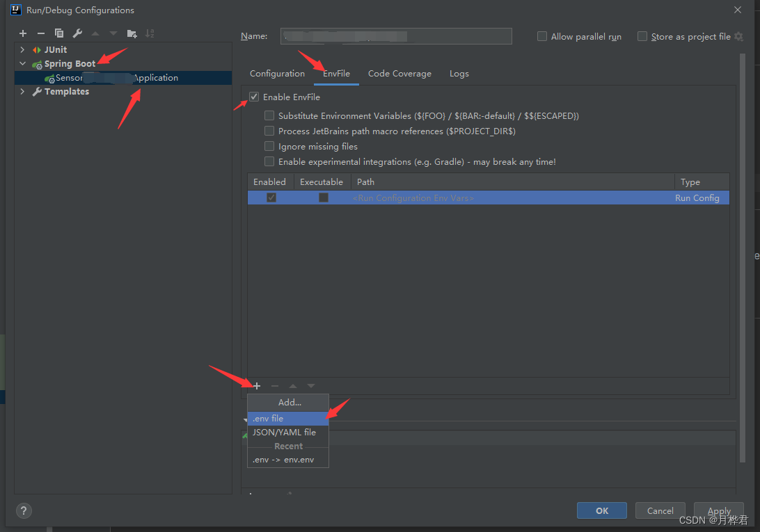Click the Path column header
The image size is (760, 532).
pos(512,182)
